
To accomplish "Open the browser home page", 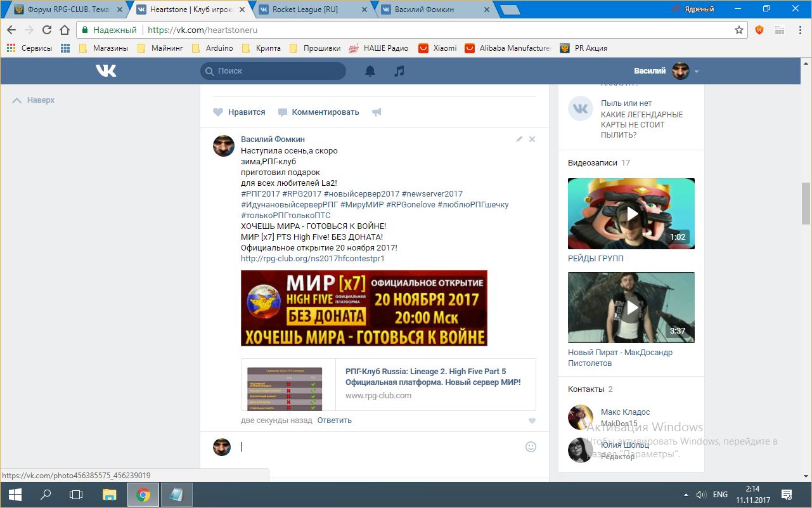I will (x=65, y=30).
